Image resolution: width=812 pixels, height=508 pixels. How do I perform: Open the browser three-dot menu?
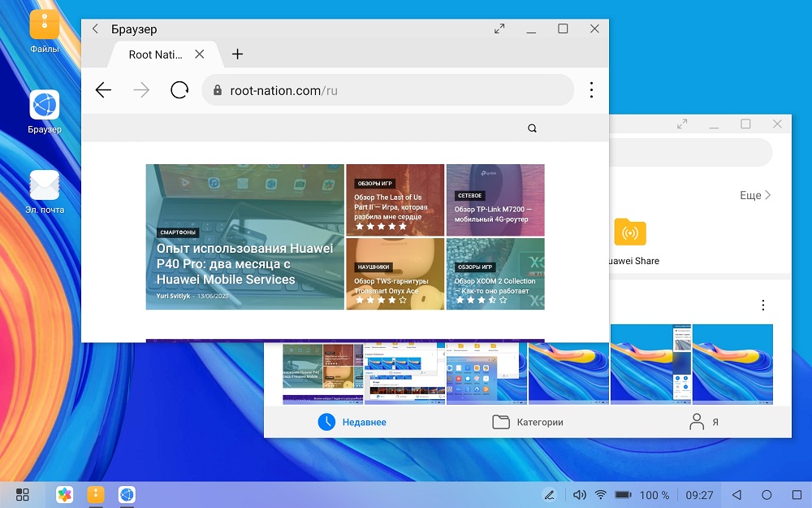[591, 90]
